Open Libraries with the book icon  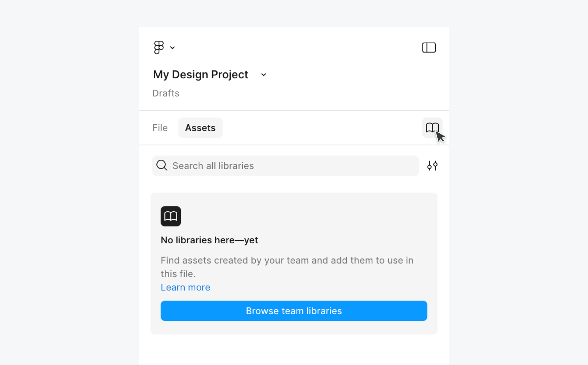coord(432,128)
